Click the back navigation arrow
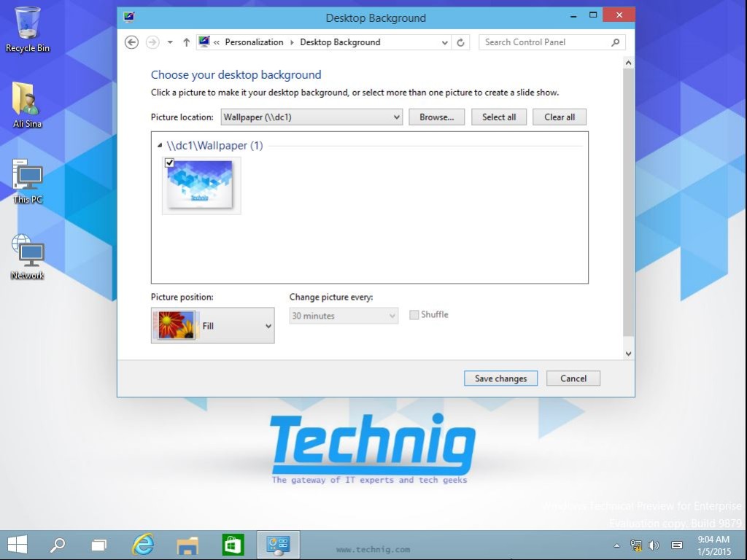The width and height of the screenshot is (747, 560). click(x=131, y=42)
